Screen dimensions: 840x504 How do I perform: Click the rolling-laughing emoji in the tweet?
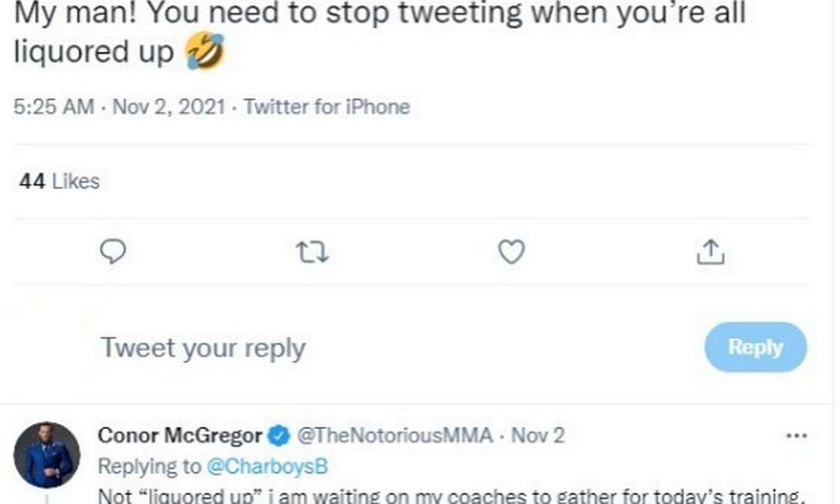pyautogui.click(x=205, y=53)
